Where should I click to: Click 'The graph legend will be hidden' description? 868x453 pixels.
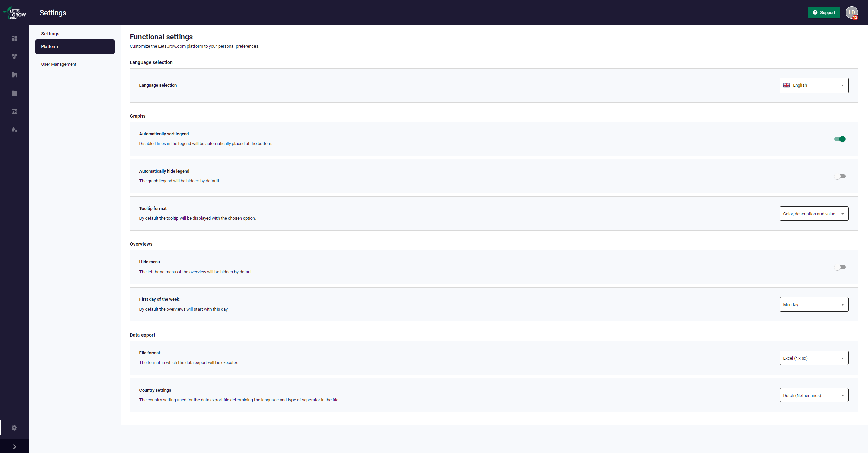point(180,181)
